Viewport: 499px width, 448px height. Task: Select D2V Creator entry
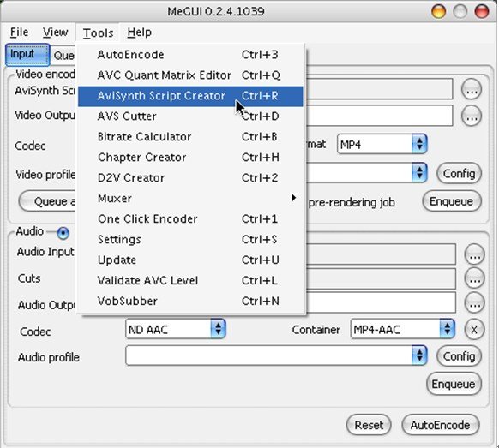point(190,178)
